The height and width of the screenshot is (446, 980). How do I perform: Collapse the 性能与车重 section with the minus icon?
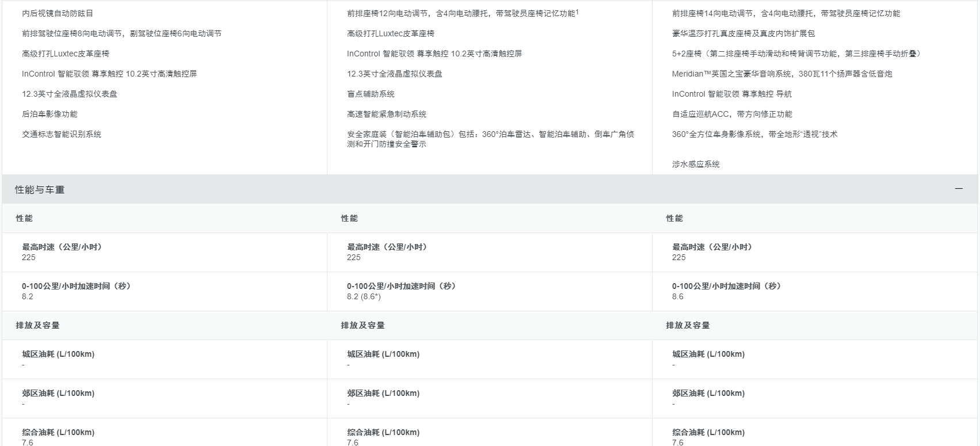[958, 189]
